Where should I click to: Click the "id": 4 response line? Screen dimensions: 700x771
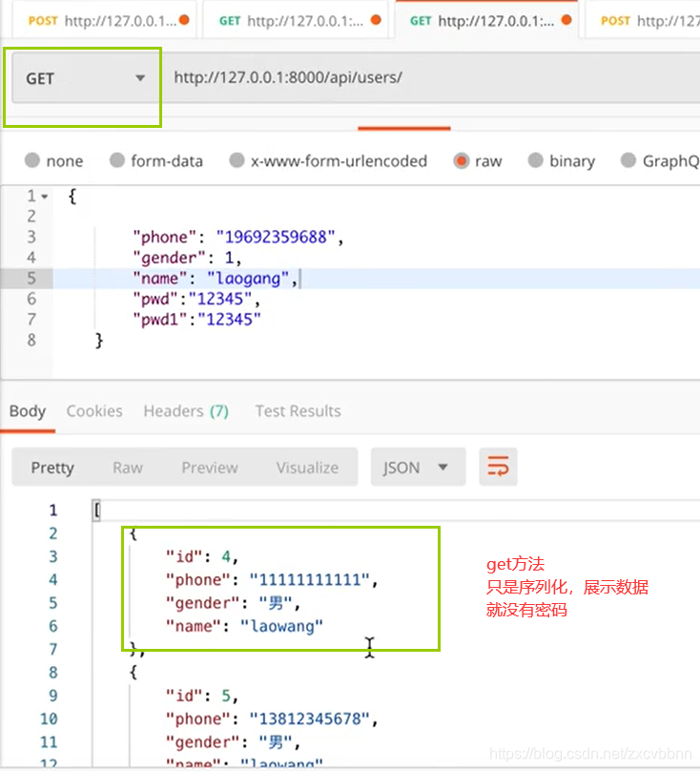[x=202, y=556]
